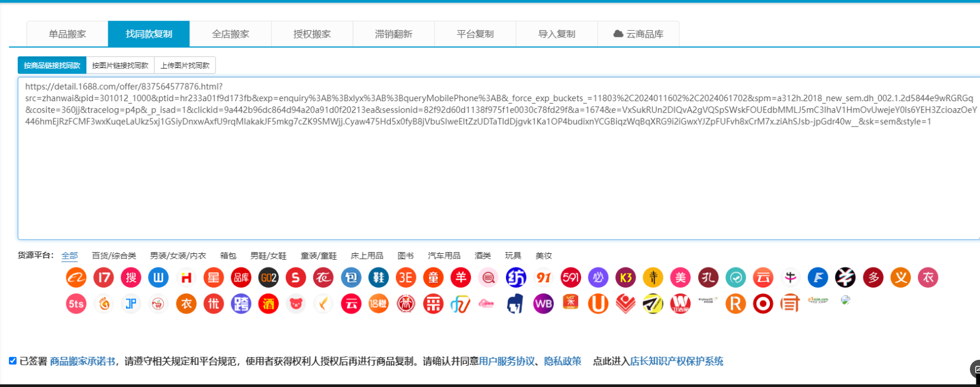This screenshot has height=387, width=980.
Task: Switch to the 云商品库 tab
Action: (639, 34)
